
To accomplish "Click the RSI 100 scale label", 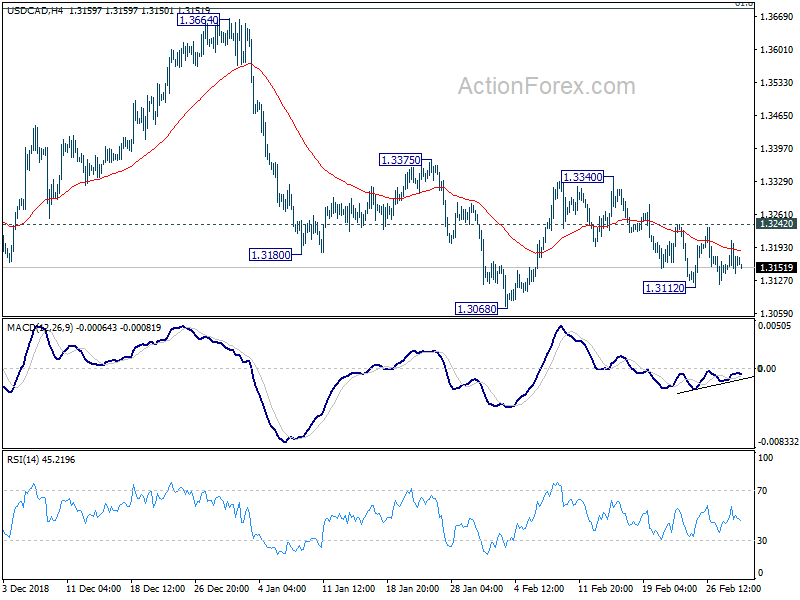I will [x=765, y=458].
